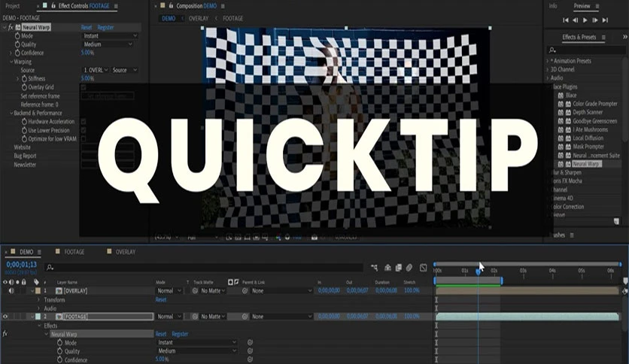
Task: Open the Project panel tab
Action: [x=13, y=6]
